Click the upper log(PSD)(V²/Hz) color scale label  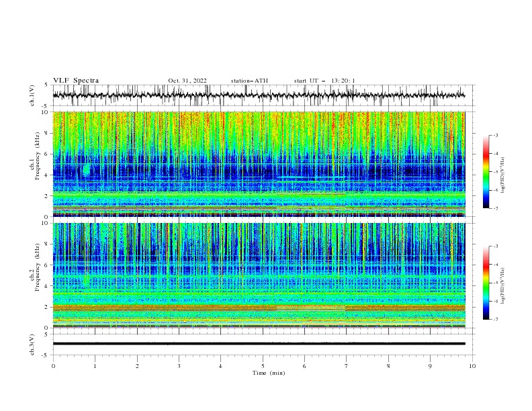tap(502, 175)
